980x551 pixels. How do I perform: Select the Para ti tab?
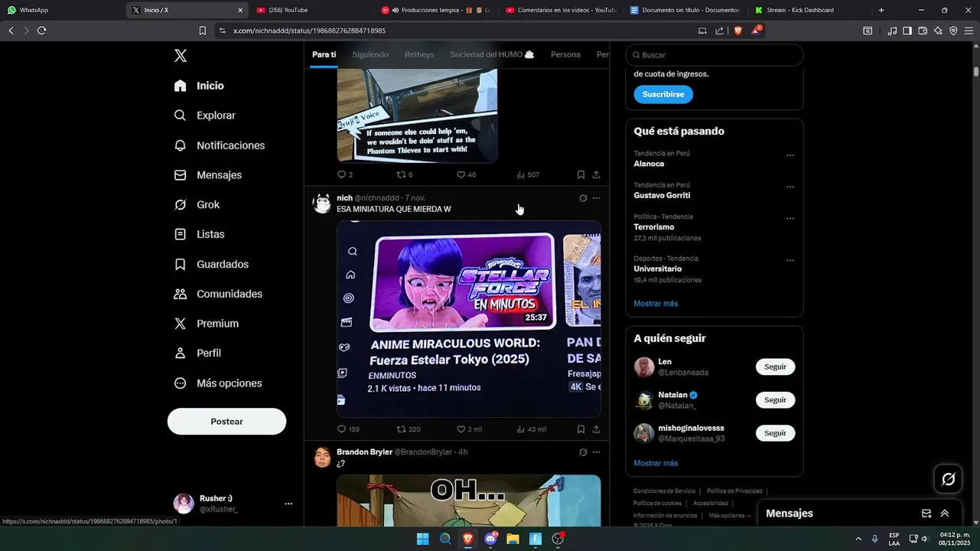pos(324,54)
